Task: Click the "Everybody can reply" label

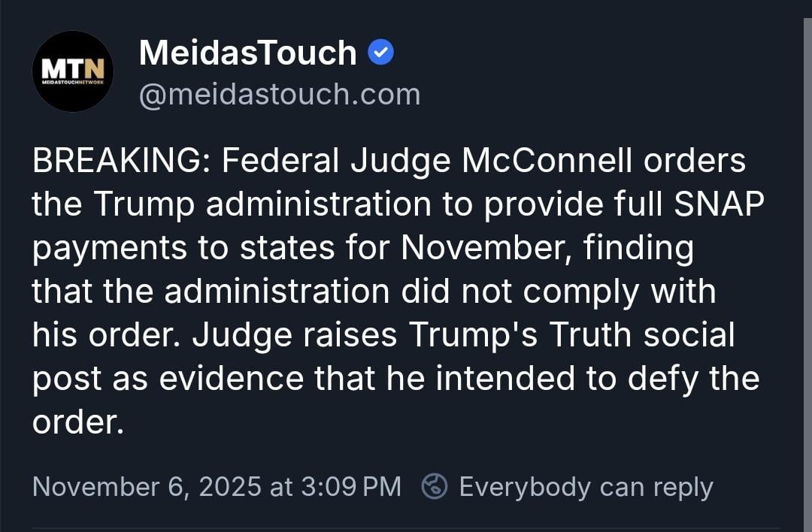Action: (586, 487)
